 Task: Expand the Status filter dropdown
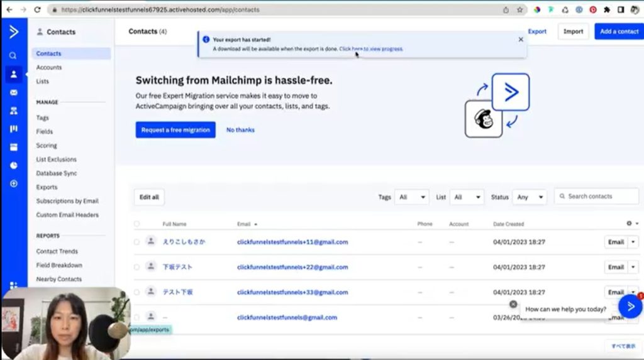point(529,197)
